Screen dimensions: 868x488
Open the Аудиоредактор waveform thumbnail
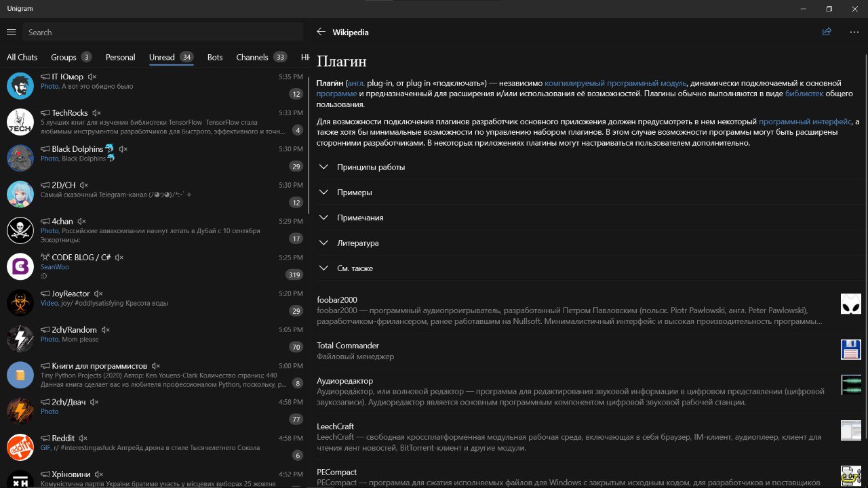pos(850,385)
